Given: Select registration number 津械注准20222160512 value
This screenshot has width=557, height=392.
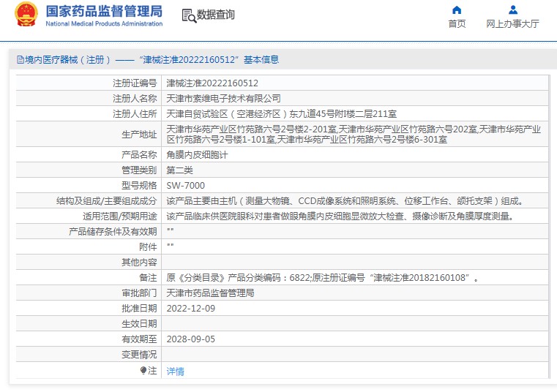Looking at the screenshot, I should pyautogui.click(x=212, y=83).
